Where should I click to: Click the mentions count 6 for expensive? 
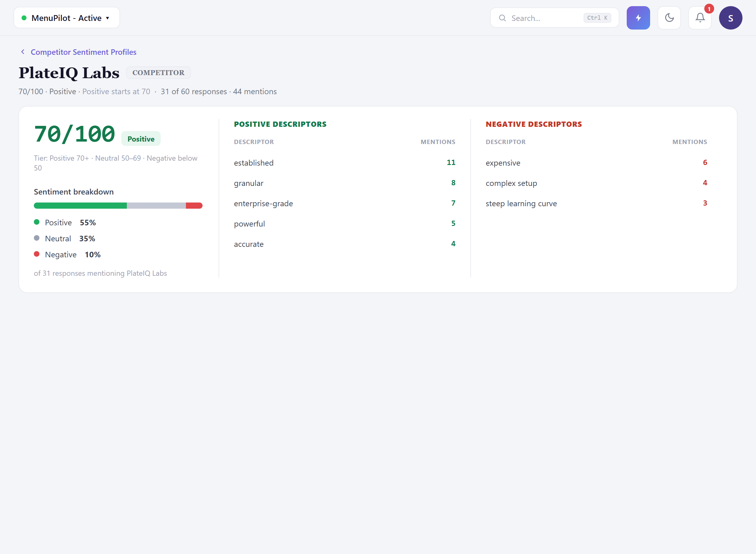(x=705, y=162)
